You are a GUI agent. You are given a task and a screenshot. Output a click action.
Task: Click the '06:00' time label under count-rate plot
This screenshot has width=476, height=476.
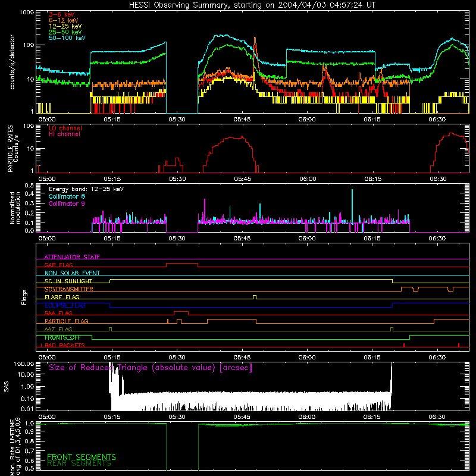click(307, 120)
